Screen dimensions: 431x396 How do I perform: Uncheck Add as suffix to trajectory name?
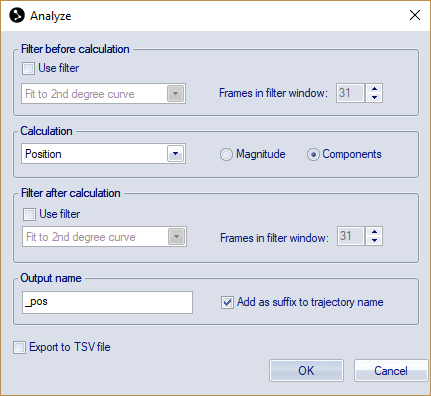coord(227,303)
